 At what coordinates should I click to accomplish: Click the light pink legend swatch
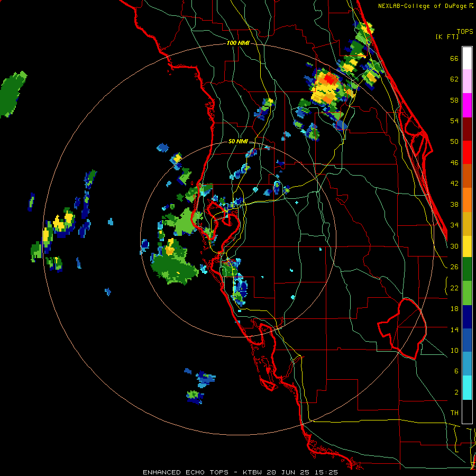[x=467, y=81]
